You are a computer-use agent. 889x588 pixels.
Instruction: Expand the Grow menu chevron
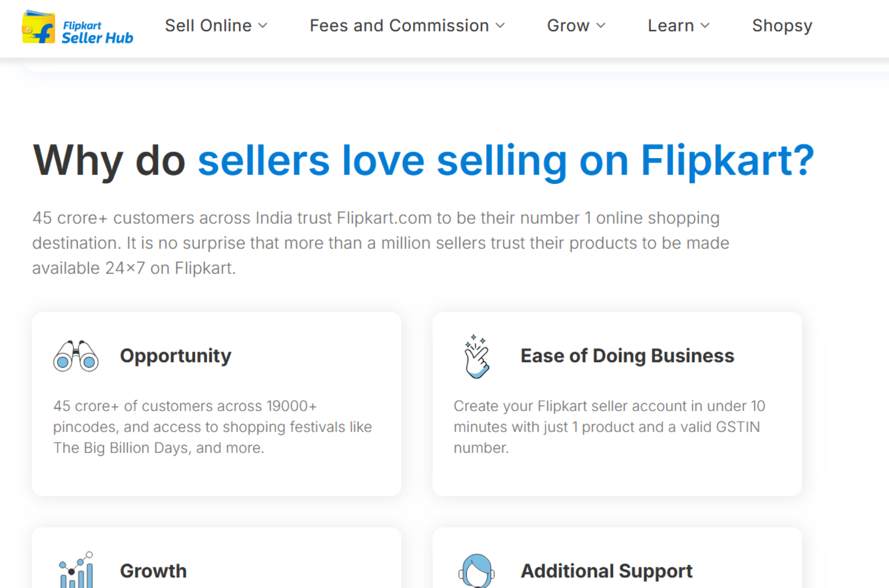click(601, 25)
